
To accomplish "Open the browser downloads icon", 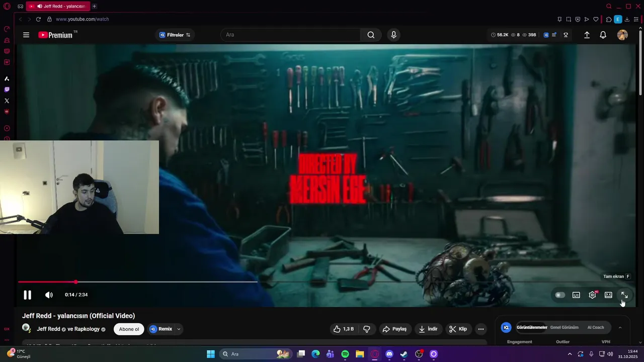I will pos(627,19).
